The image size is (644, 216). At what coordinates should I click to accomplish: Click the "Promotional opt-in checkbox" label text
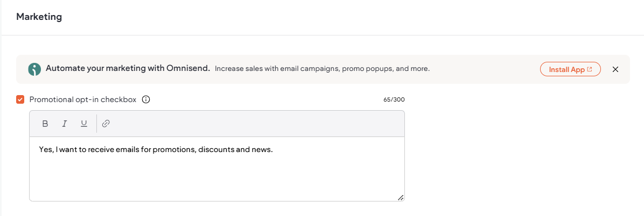coord(82,99)
